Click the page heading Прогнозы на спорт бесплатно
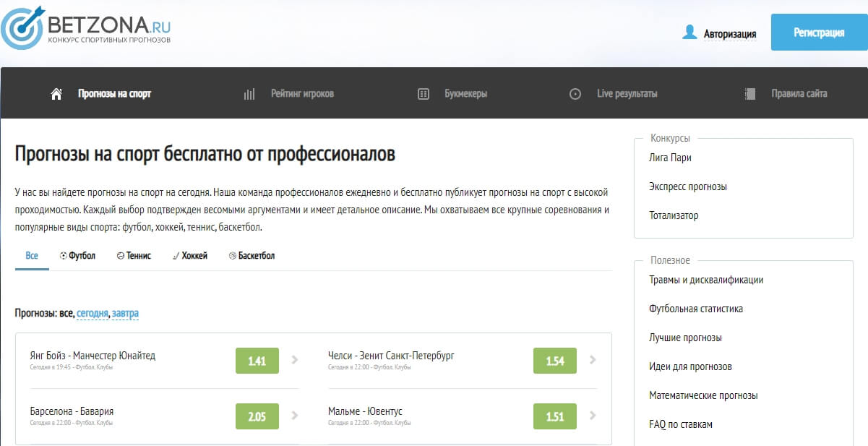The image size is (868, 446). pyautogui.click(x=205, y=154)
